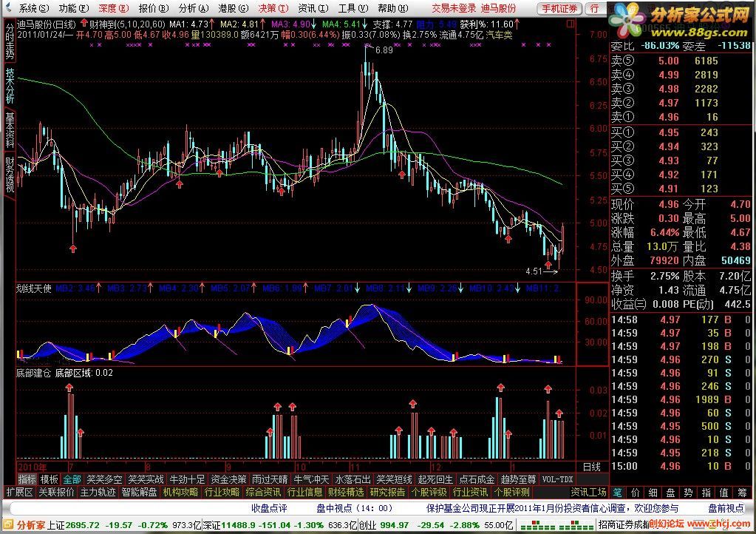Switch to the 分时走势 side tab
The image size is (756, 534).
coord(10,41)
